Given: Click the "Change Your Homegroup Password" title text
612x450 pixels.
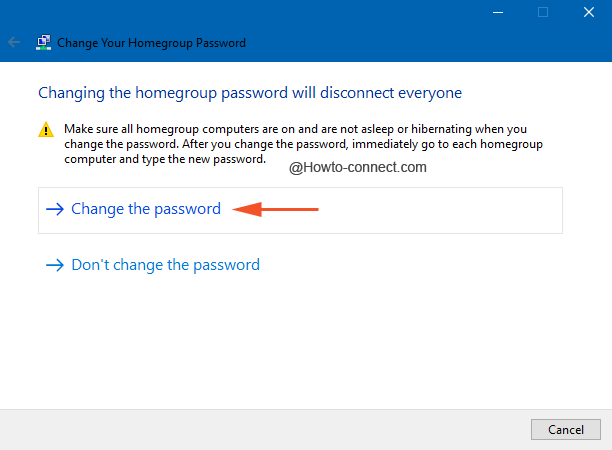Looking at the screenshot, I should pyautogui.click(x=151, y=43).
